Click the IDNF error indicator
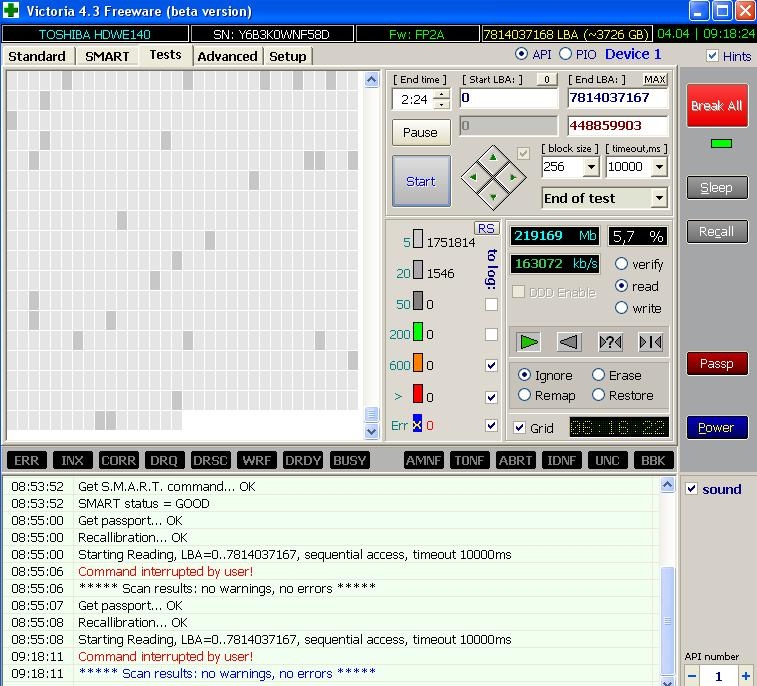The height and width of the screenshot is (686, 757). (561, 461)
